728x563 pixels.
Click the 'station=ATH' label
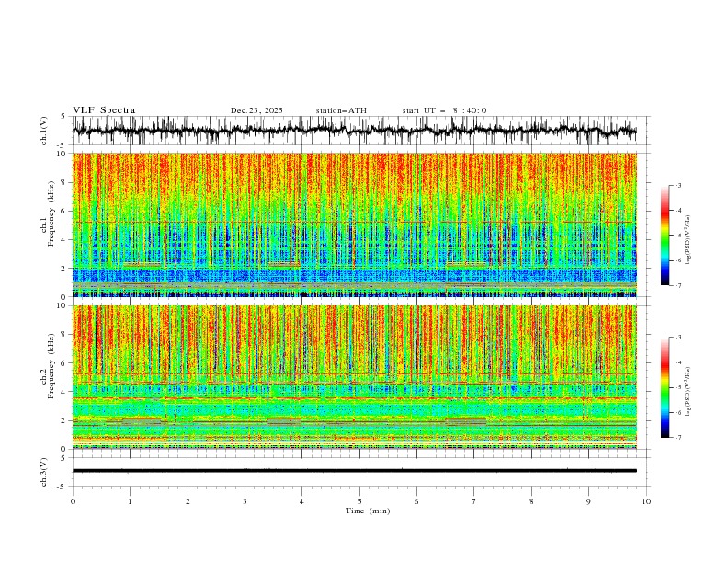tap(341, 110)
